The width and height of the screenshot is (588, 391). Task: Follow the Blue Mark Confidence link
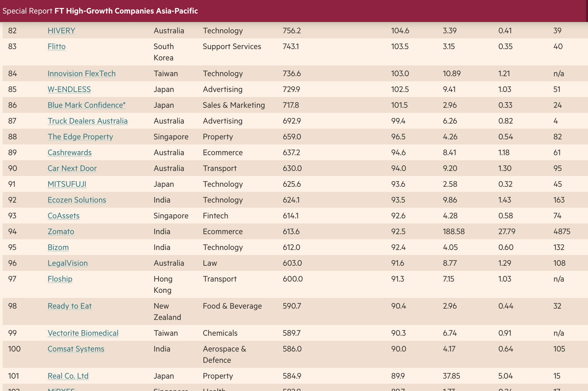coord(86,105)
